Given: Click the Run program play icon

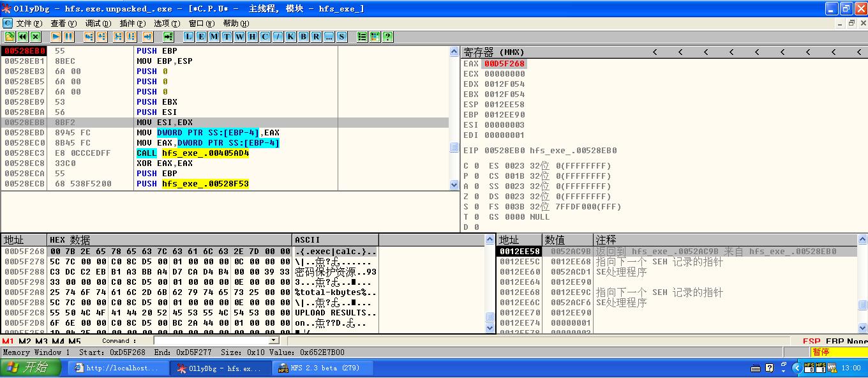Looking at the screenshot, I should [x=56, y=36].
